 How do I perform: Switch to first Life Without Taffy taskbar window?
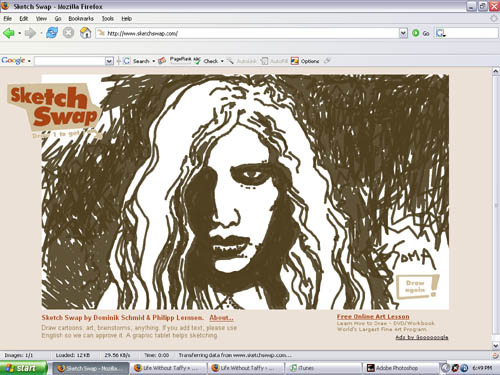[168, 368]
